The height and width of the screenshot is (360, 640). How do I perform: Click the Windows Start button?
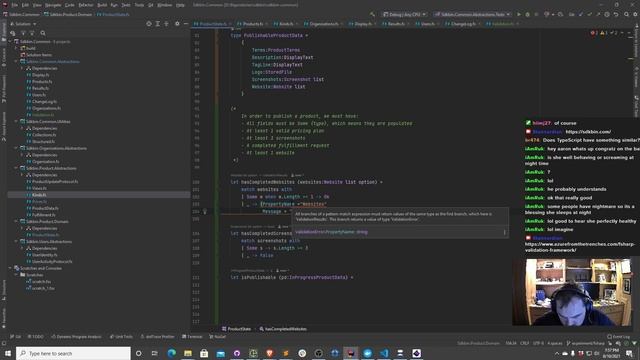tap(8, 353)
